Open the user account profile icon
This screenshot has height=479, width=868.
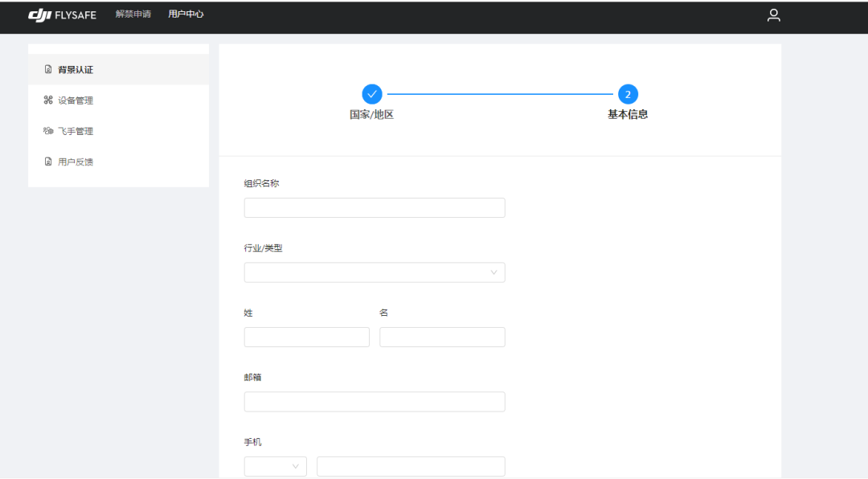pos(773,15)
